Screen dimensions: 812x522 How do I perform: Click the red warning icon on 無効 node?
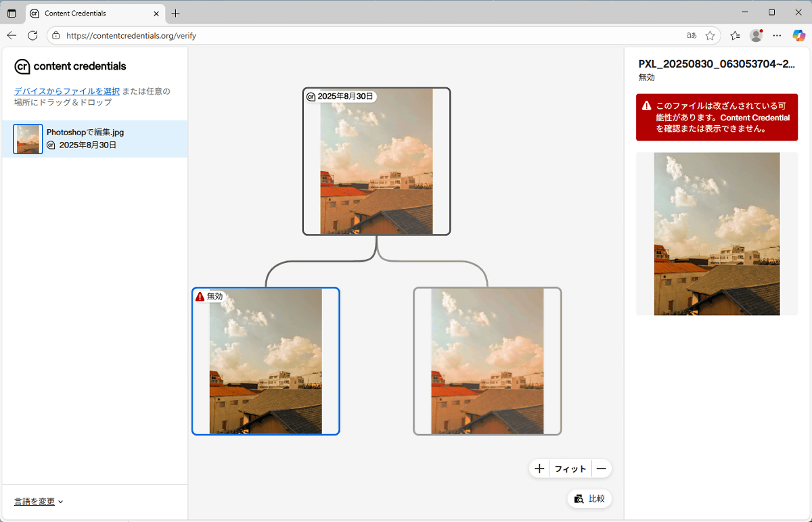coord(200,296)
